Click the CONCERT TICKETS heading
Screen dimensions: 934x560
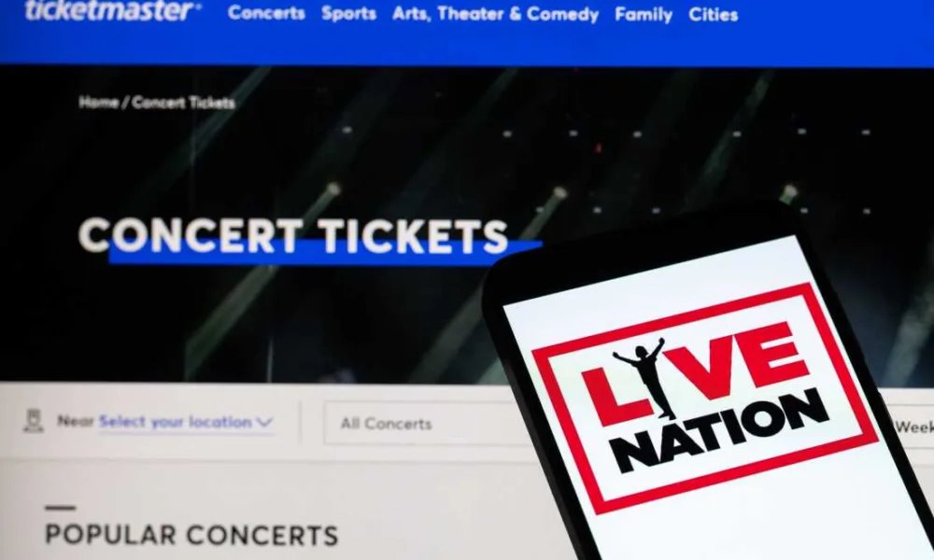coord(293,235)
